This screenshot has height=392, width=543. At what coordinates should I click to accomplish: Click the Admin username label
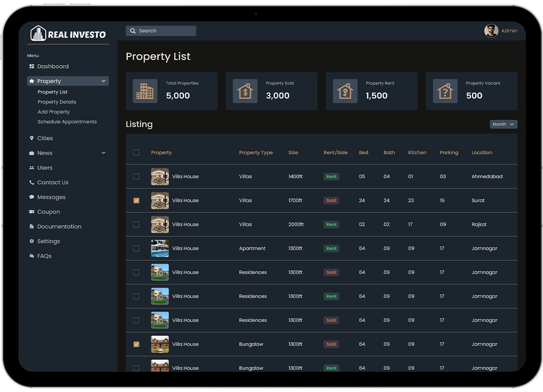pyautogui.click(x=509, y=31)
